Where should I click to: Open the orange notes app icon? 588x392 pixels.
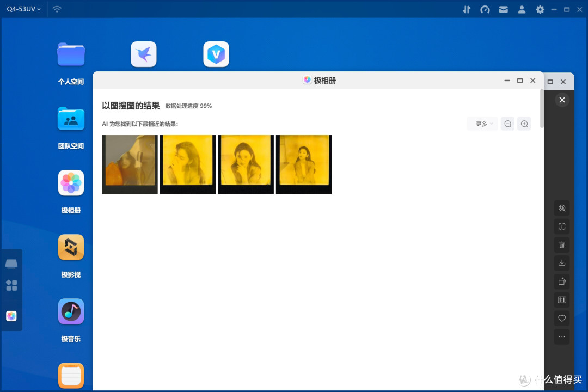pyautogui.click(x=71, y=376)
